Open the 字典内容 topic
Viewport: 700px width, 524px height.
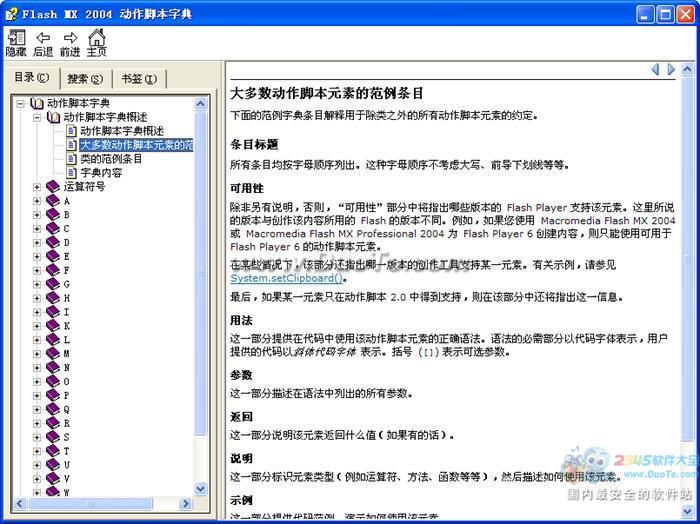101,173
